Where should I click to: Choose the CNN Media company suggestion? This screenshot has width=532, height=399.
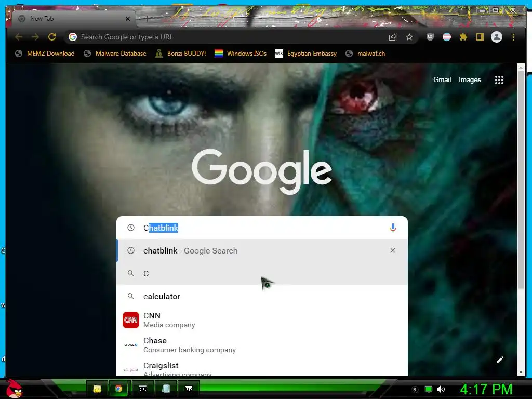pyautogui.click(x=262, y=320)
